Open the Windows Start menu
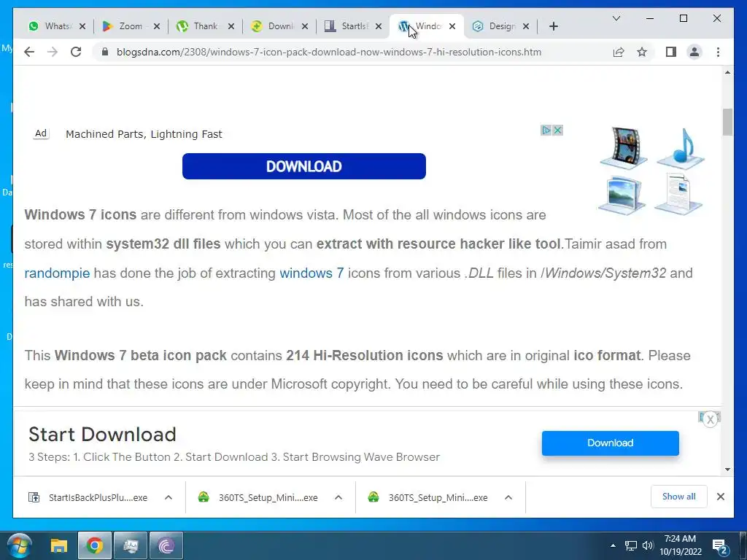This screenshot has width=747, height=560. point(20,545)
